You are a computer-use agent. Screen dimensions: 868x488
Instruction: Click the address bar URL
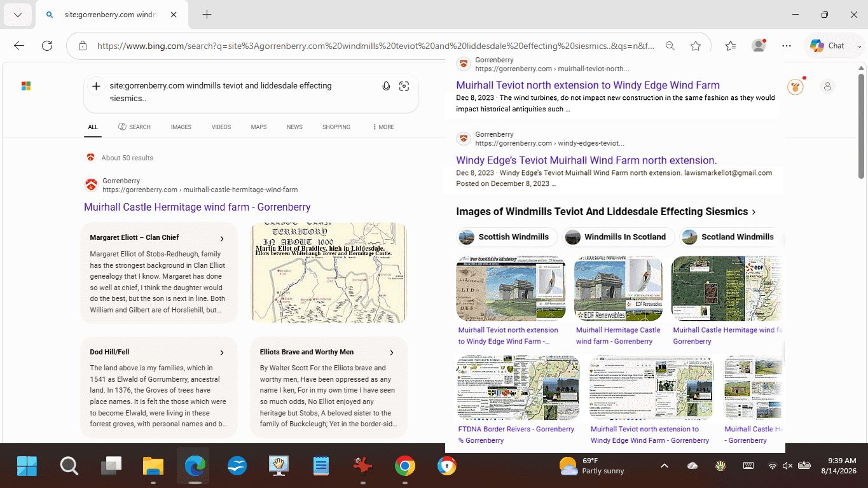[x=375, y=46]
